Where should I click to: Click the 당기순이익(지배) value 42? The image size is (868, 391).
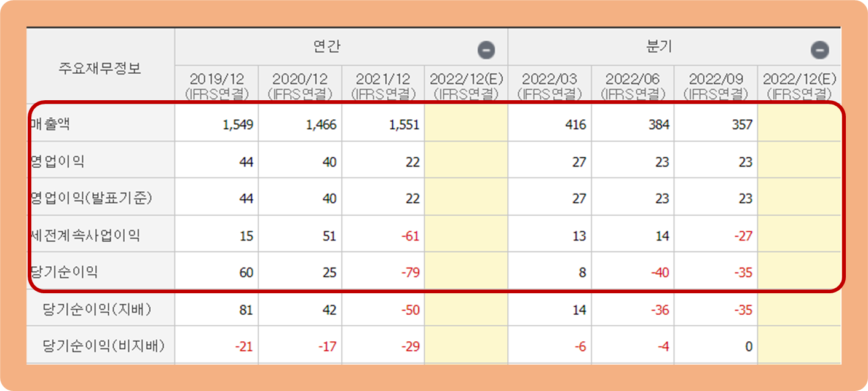pyautogui.click(x=329, y=310)
